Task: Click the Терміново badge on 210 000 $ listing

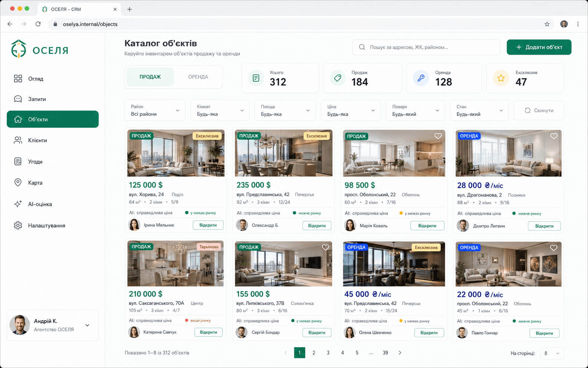Action: pyautogui.click(x=209, y=247)
